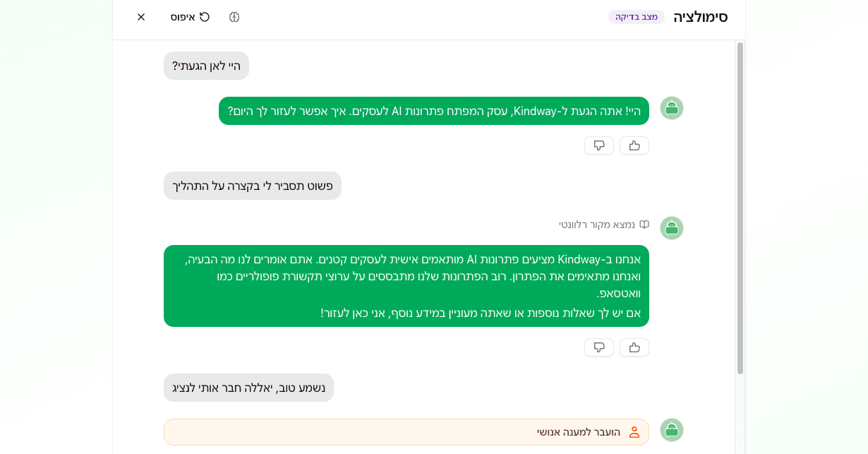Thumbs down the Kindway process explanation reply
This screenshot has width=868, height=454.
(x=598, y=347)
